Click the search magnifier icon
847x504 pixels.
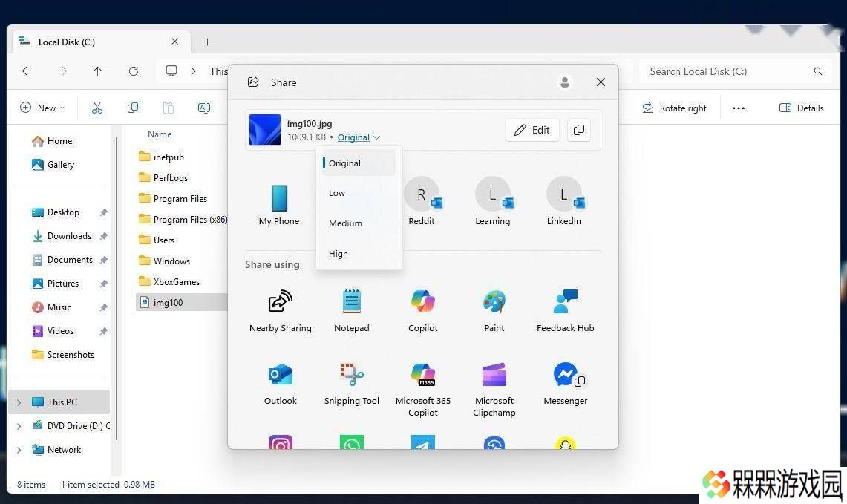818,71
